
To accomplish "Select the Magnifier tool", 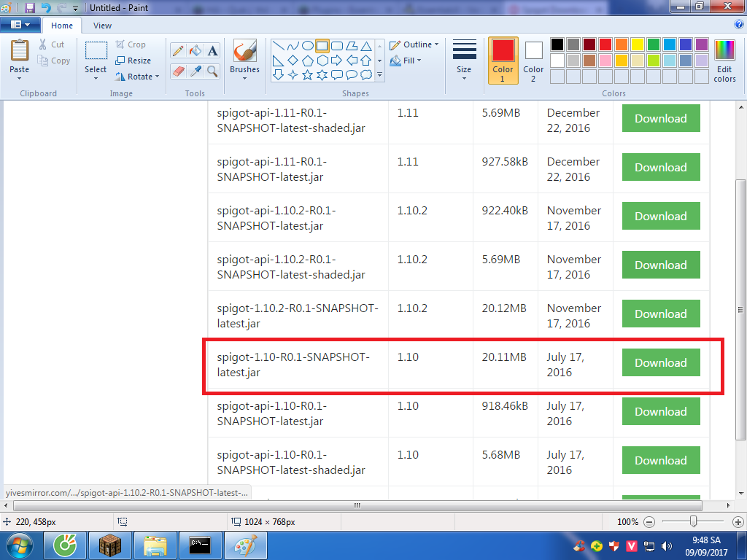I will coord(212,71).
